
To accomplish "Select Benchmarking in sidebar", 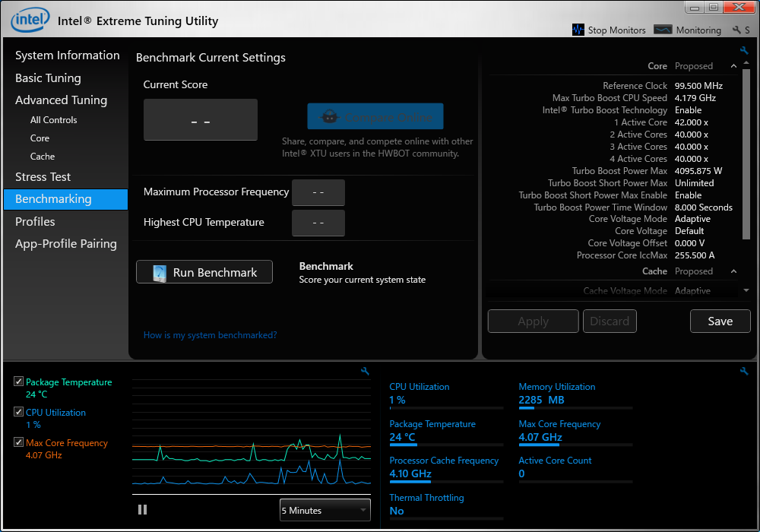I will [x=65, y=199].
